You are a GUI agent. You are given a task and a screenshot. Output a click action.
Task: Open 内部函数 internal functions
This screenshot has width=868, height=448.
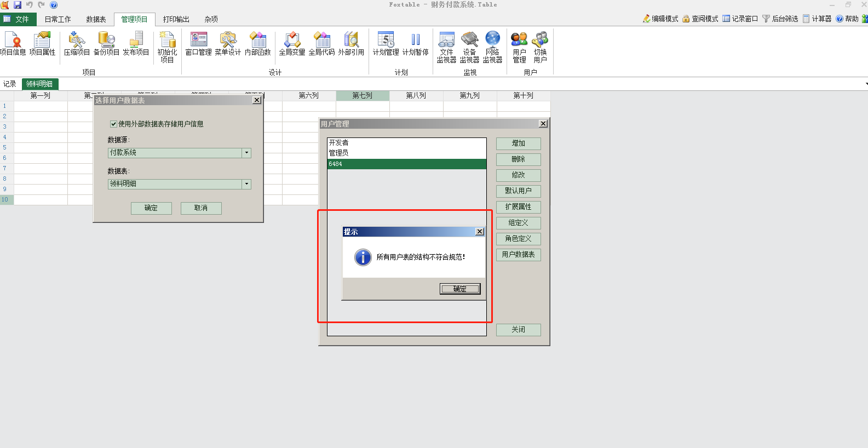point(257,44)
